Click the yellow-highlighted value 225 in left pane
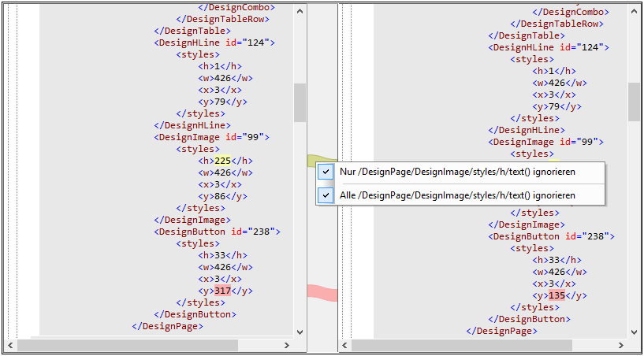Viewport: 644px width, 356px height. coord(222,161)
